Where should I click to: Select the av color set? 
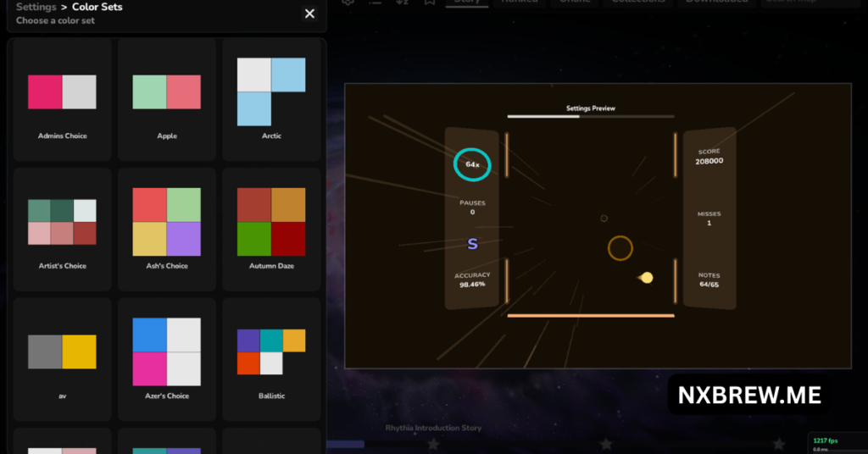coord(62,359)
